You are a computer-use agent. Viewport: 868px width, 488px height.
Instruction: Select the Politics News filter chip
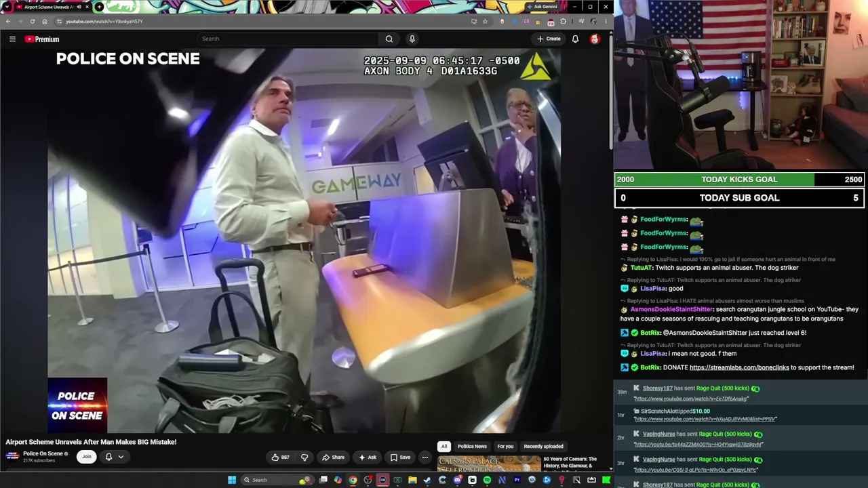click(x=472, y=447)
